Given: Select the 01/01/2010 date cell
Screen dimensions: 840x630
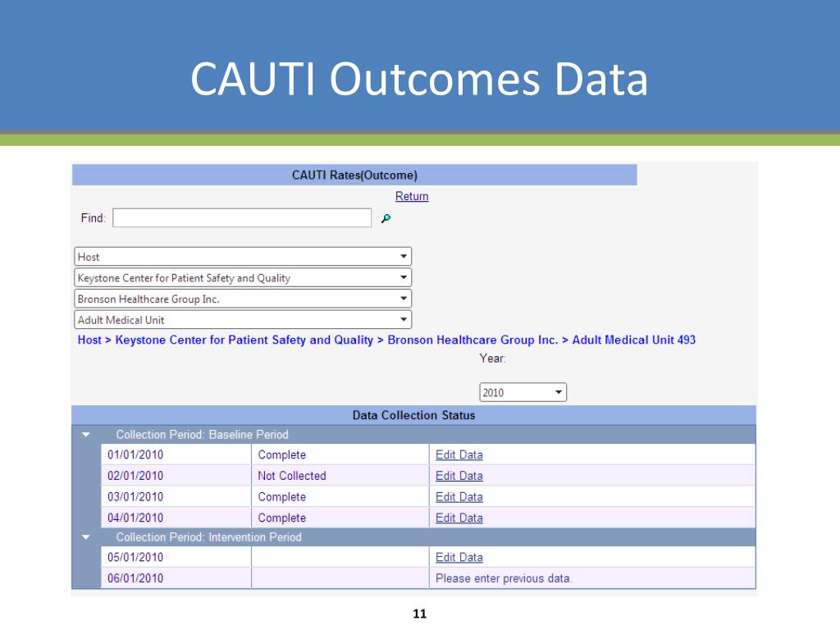Looking at the screenshot, I should coord(176,454).
